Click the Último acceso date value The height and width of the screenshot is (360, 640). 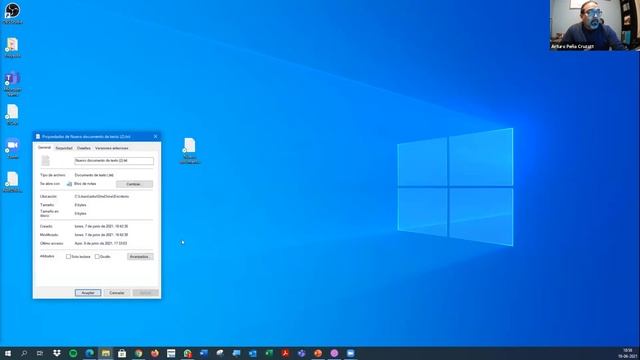coord(101,243)
